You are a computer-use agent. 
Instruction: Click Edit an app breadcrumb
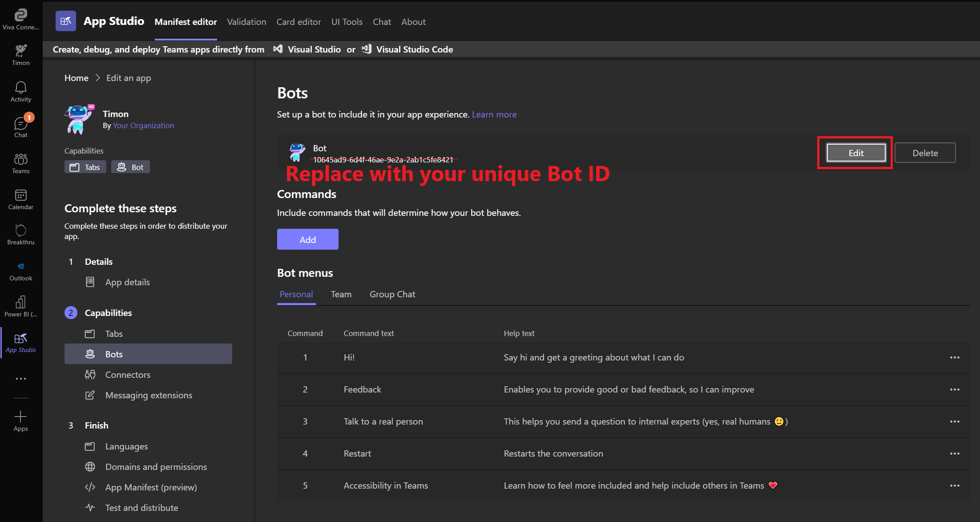[x=129, y=78]
